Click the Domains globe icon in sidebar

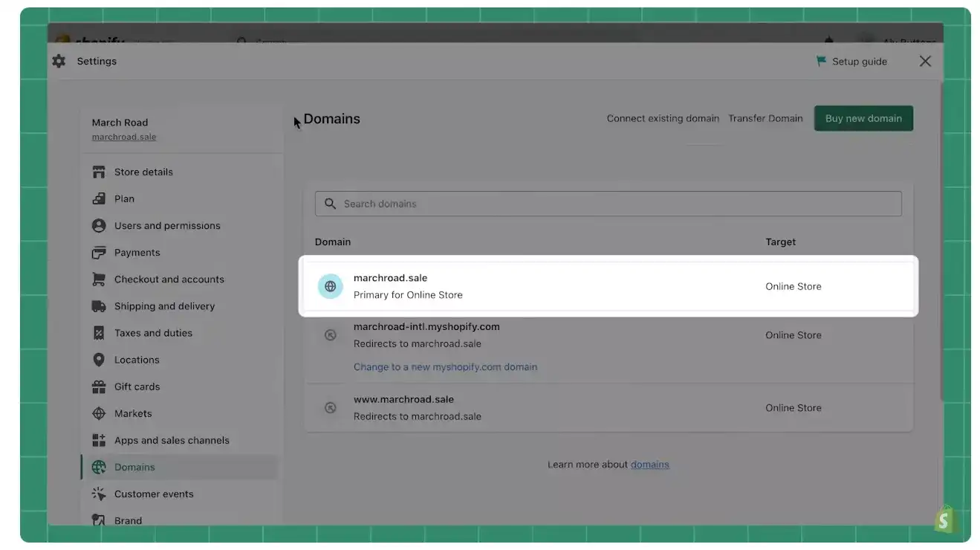(x=99, y=467)
